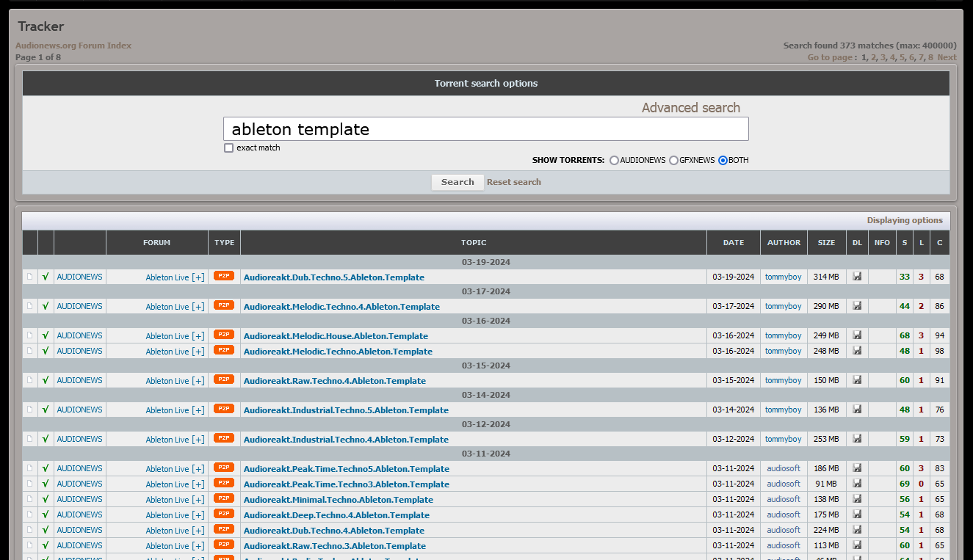Expand [+] for the Audioreakt.Industrial.Techno.4 row
973x560 pixels.
tap(198, 440)
